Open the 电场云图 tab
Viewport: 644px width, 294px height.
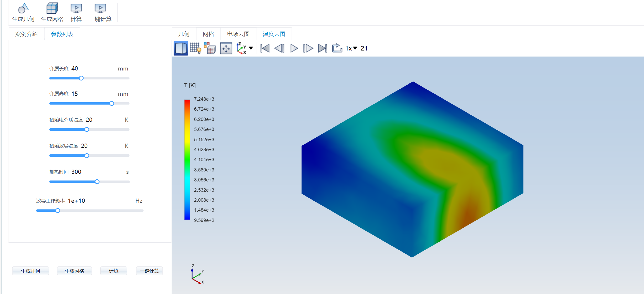pos(238,34)
